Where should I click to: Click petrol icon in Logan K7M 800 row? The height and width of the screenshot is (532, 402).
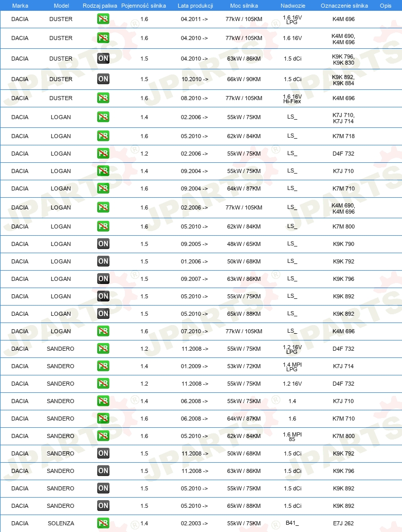(x=103, y=226)
